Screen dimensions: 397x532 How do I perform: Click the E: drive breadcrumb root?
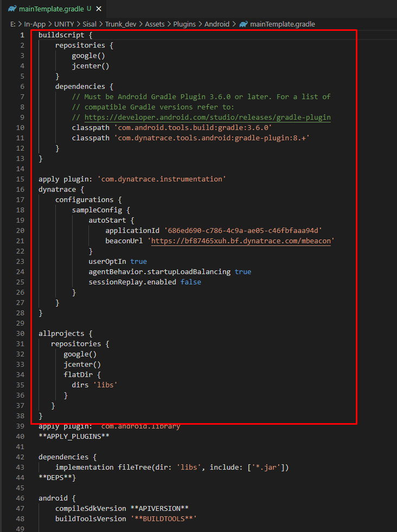[13, 24]
